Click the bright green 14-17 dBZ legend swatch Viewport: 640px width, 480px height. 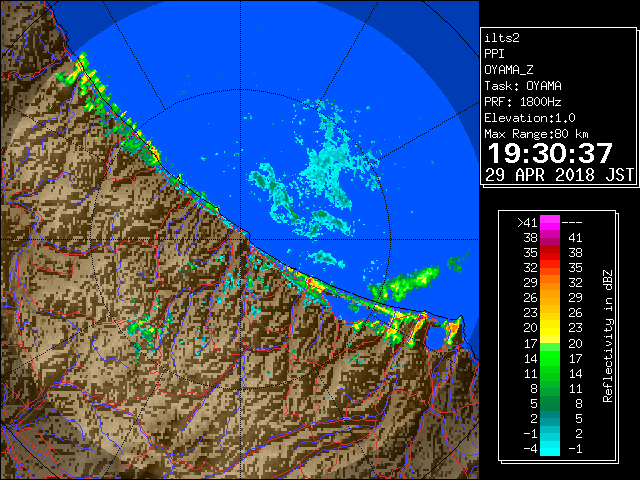click(550, 358)
